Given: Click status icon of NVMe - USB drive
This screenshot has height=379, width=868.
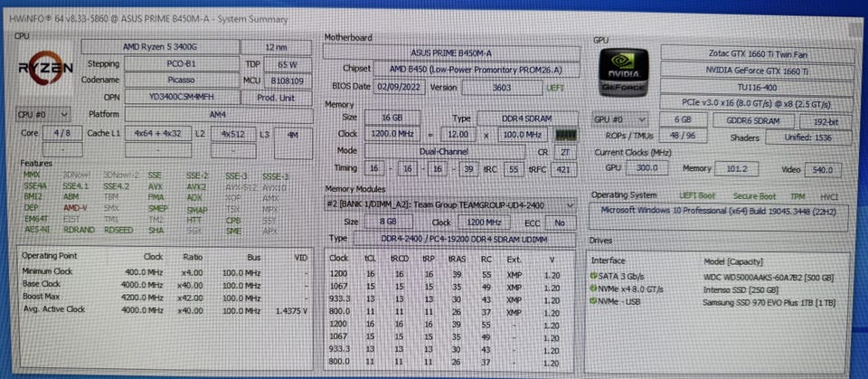Looking at the screenshot, I should click(595, 302).
